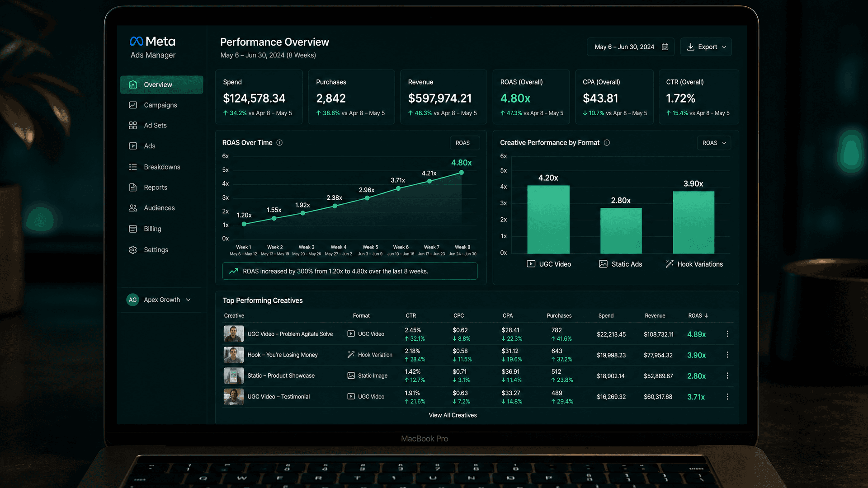This screenshot has height=488, width=868.
Task: Click the Ad Sets grid icon
Action: pyautogui.click(x=133, y=125)
